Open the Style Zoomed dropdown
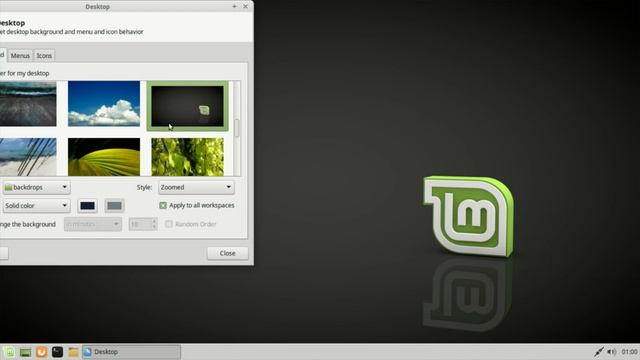 [196, 187]
